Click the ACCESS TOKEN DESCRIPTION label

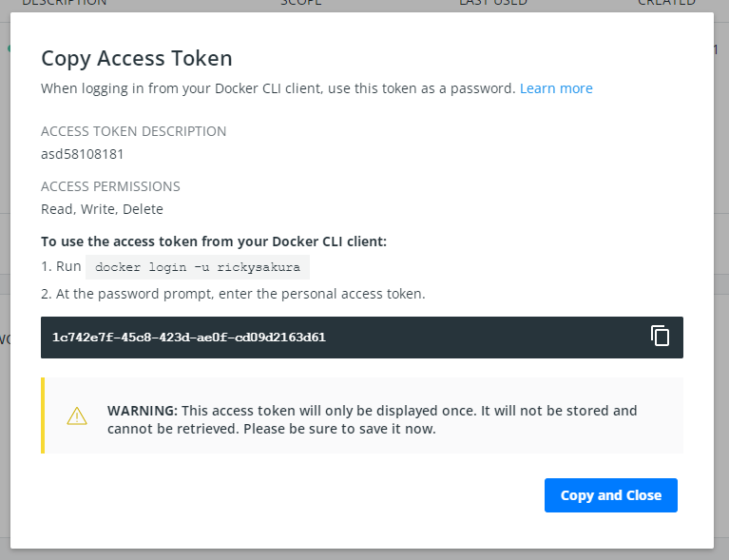pyautogui.click(x=133, y=131)
